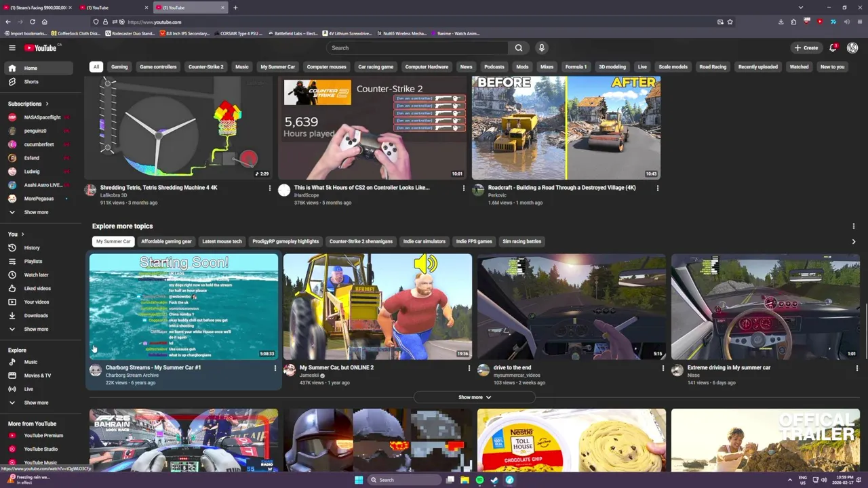Click in the YouTube search field
Image resolution: width=868 pixels, height=488 pixels.
417,47
